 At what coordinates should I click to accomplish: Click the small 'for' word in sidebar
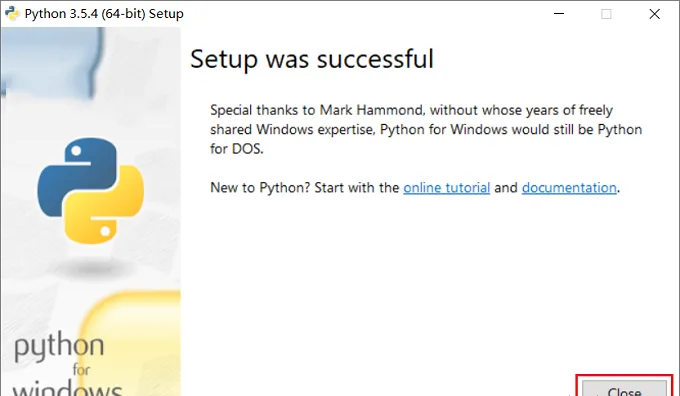coord(81,370)
